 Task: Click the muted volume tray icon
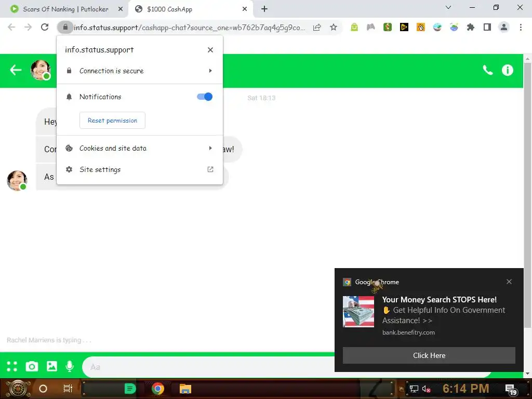426,389
